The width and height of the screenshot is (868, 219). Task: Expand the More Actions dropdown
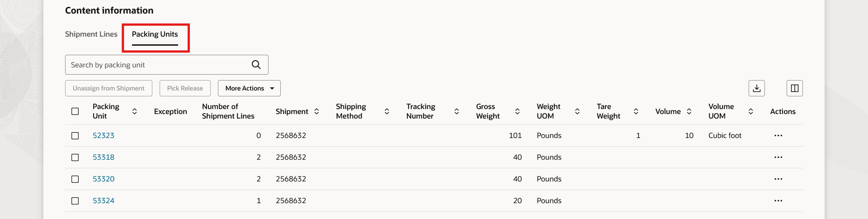point(249,88)
